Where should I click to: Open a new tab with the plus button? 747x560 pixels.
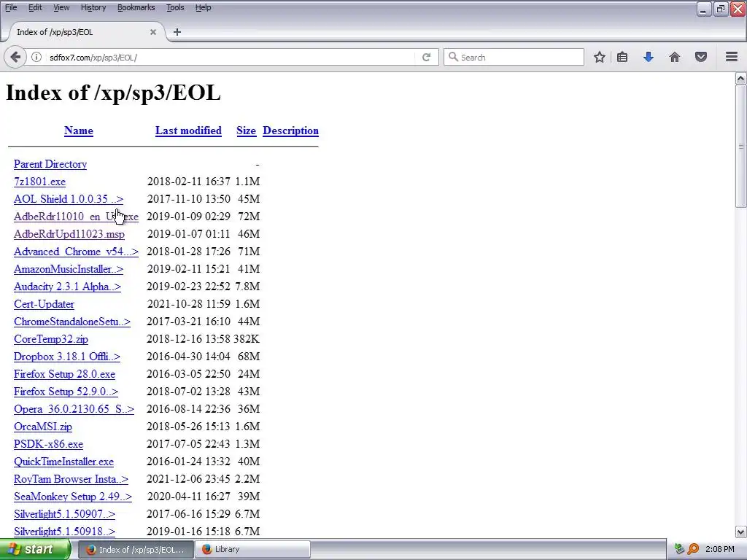[177, 32]
